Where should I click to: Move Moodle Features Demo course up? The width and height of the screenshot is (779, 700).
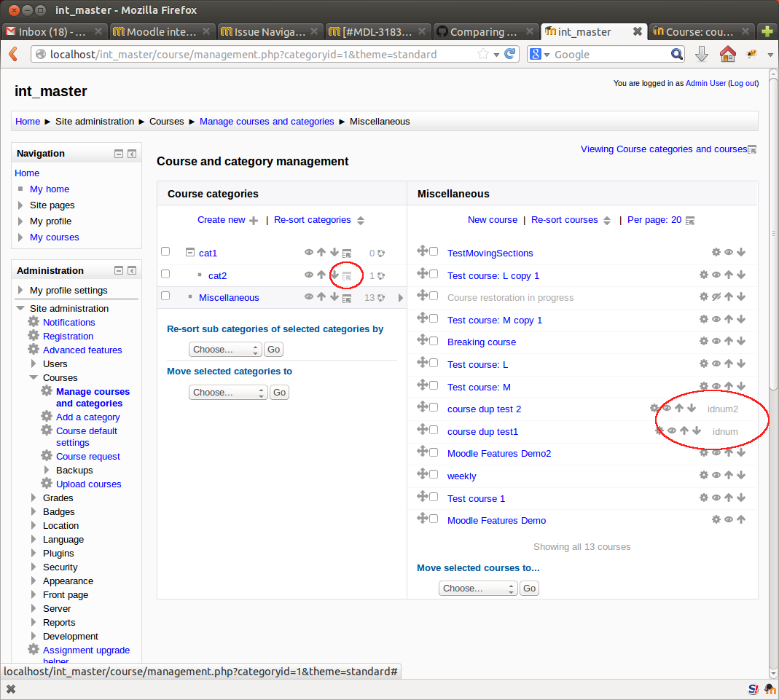click(x=741, y=519)
